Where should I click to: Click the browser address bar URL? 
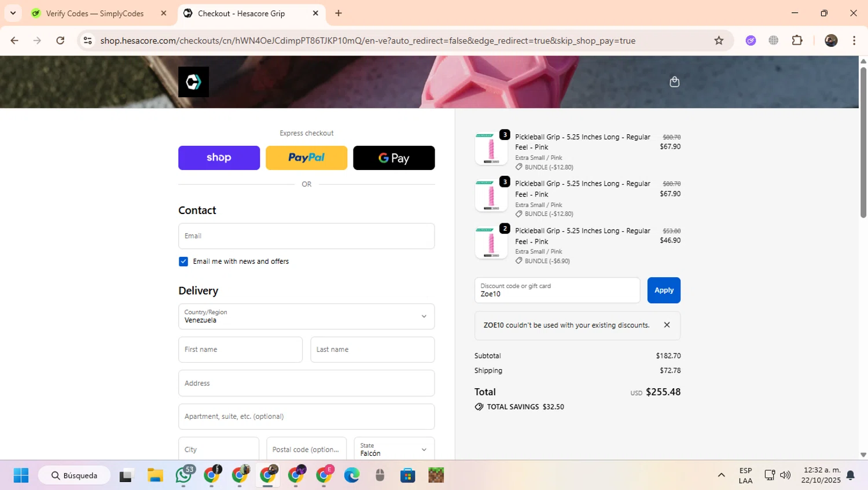(x=368, y=40)
